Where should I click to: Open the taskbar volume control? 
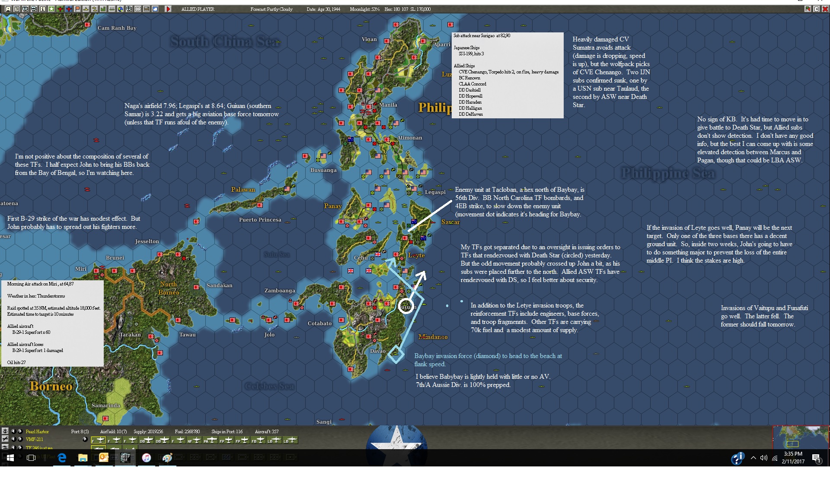coord(764,458)
